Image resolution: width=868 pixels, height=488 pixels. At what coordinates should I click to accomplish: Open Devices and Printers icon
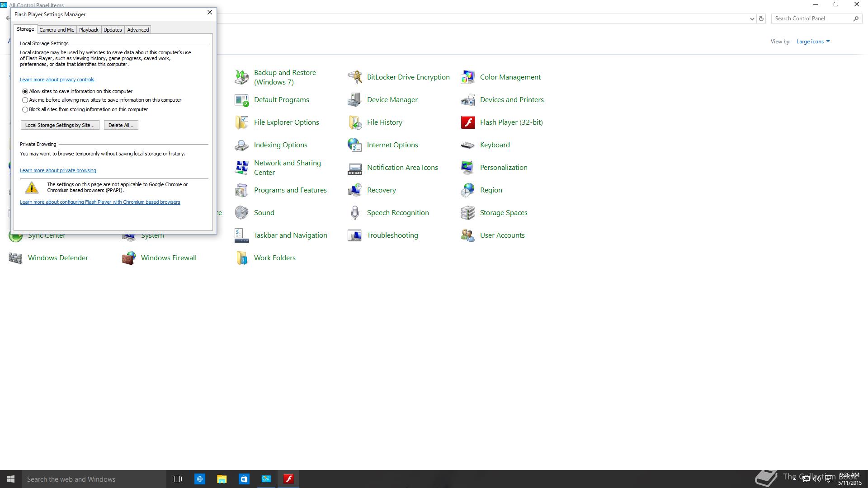[467, 100]
